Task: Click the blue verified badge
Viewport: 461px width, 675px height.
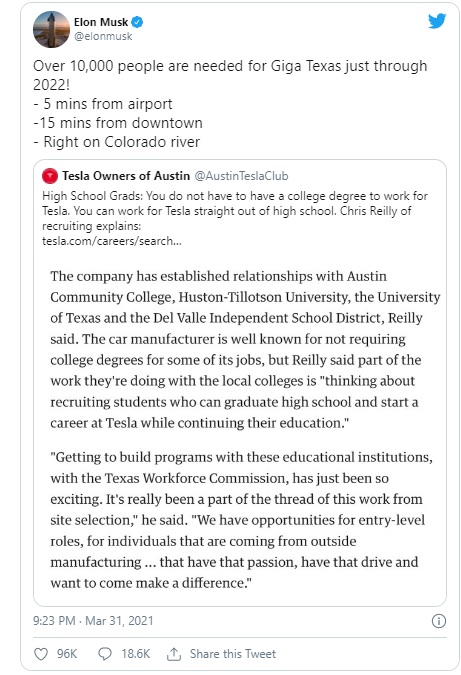Action: click(137, 22)
